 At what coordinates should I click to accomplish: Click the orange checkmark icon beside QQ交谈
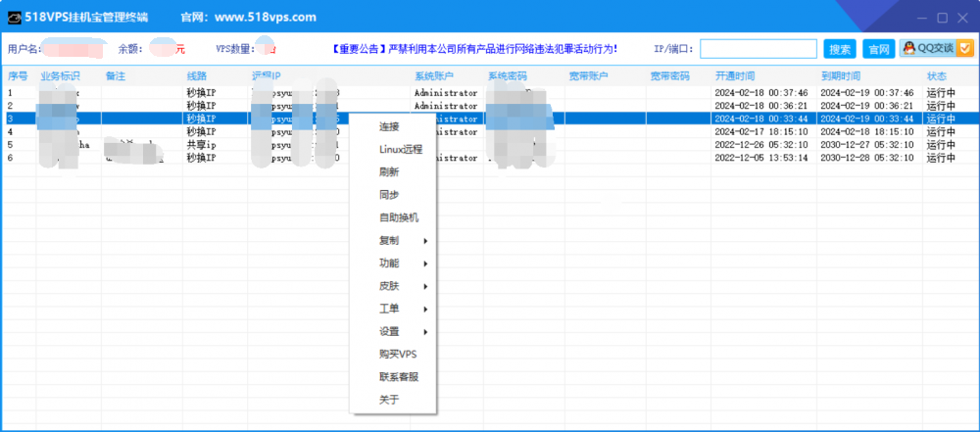pos(965,48)
